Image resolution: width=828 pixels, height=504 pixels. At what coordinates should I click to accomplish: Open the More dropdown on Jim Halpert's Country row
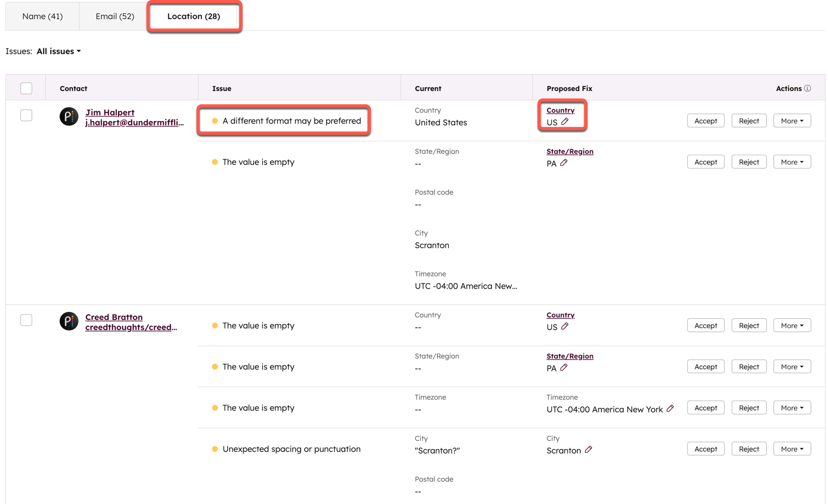coord(792,120)
